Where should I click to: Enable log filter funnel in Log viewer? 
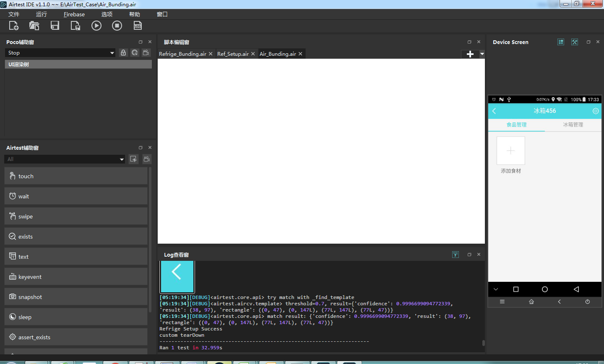point(456,255)
